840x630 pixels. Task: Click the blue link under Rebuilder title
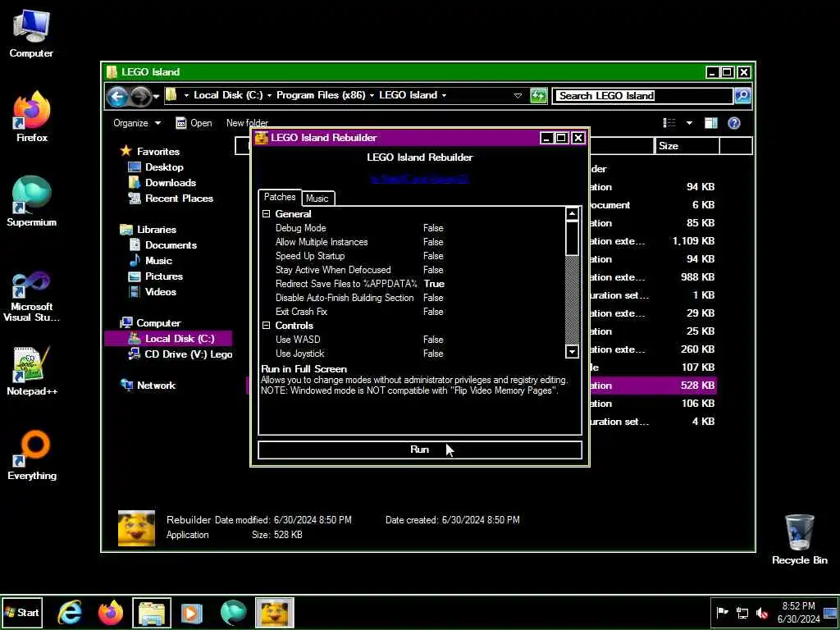click(419, 179)
